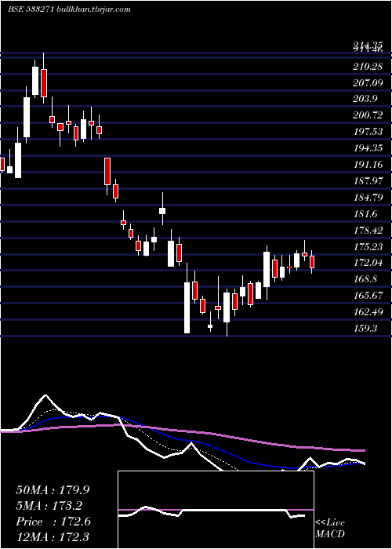Click the <<Live MACD label
Image resolution: width=392 pixels, height=549 pixels.
tap(330, 529)
